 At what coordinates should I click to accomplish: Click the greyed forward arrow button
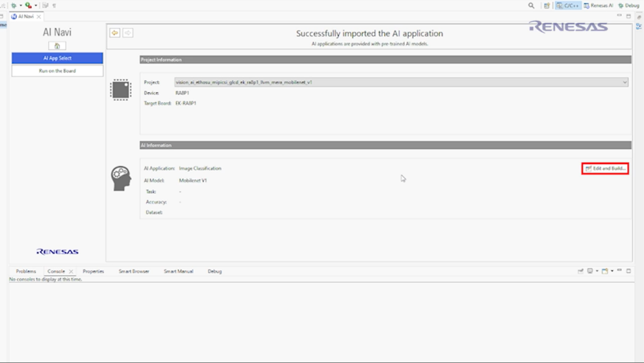128,33
